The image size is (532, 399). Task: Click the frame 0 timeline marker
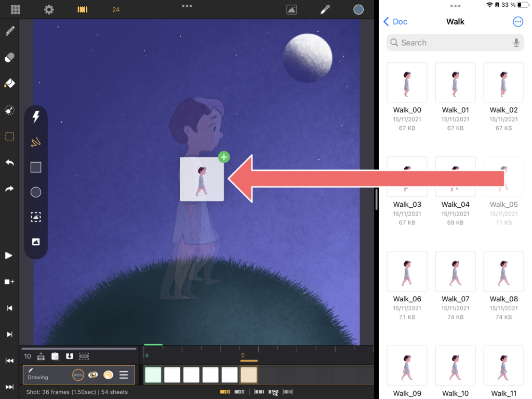coord(147,355)
